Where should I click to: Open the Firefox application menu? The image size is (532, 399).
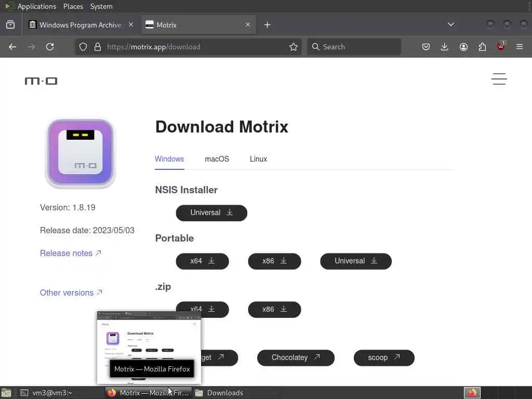(x=520, y=47)
